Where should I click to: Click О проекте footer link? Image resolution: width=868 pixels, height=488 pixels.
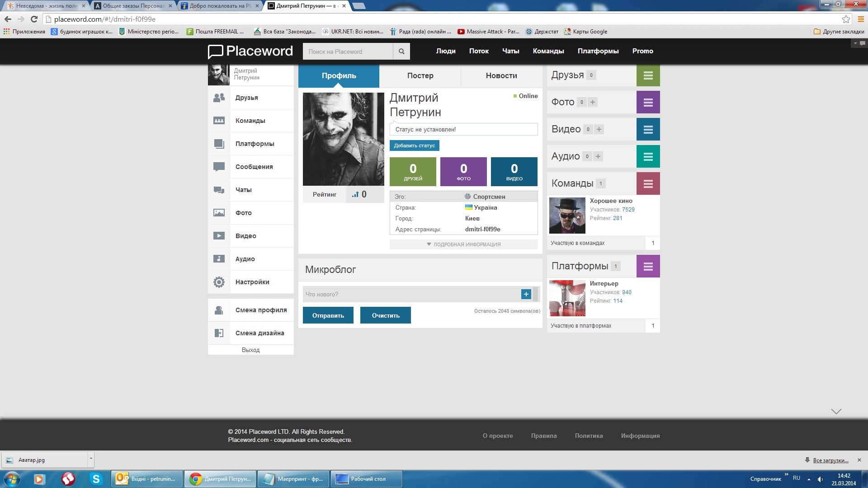pos(498,436)
